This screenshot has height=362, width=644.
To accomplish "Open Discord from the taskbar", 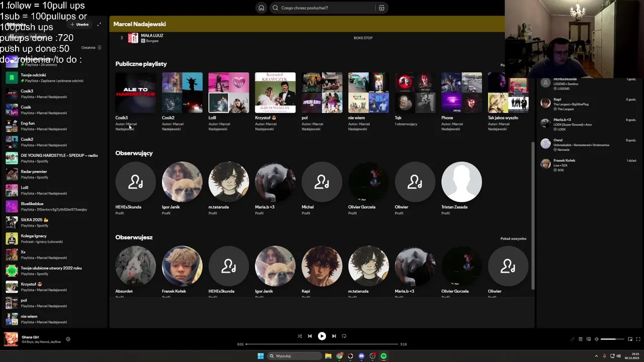I will point(361,356).
